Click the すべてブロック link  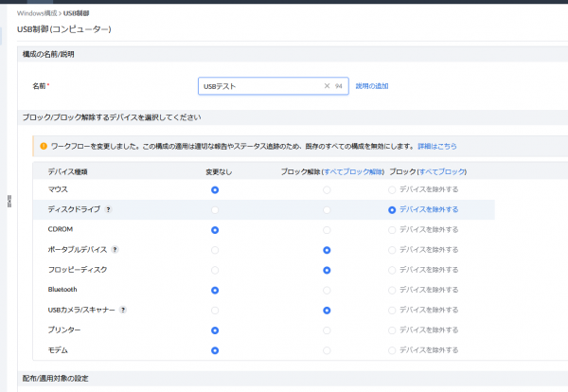click(x=442, y=171)
